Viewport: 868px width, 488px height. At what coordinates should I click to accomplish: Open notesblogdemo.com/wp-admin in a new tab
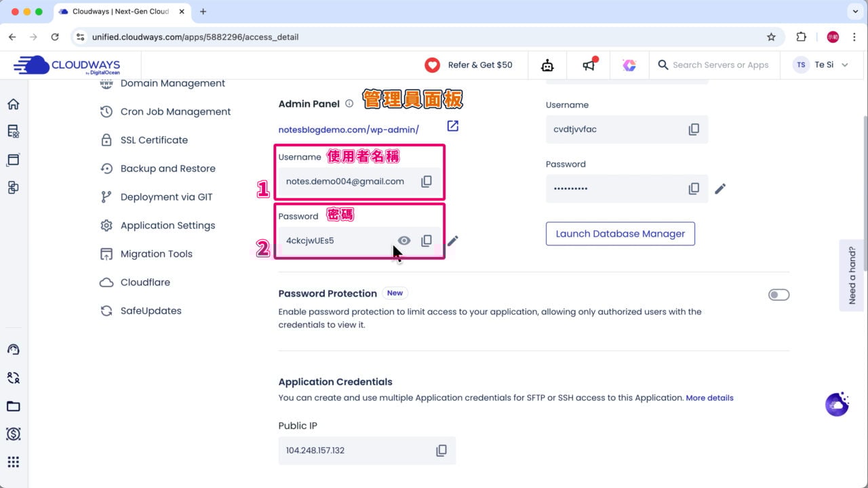(452, 125)
